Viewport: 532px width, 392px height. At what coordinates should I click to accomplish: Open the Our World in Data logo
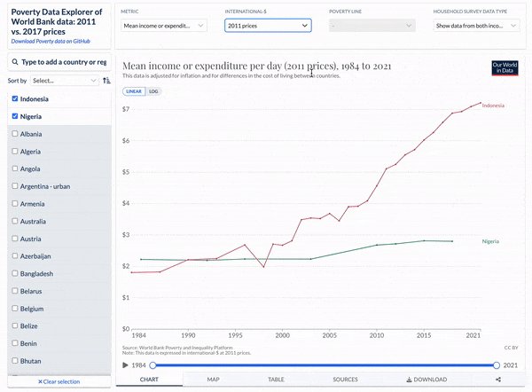tap(505, 68)
